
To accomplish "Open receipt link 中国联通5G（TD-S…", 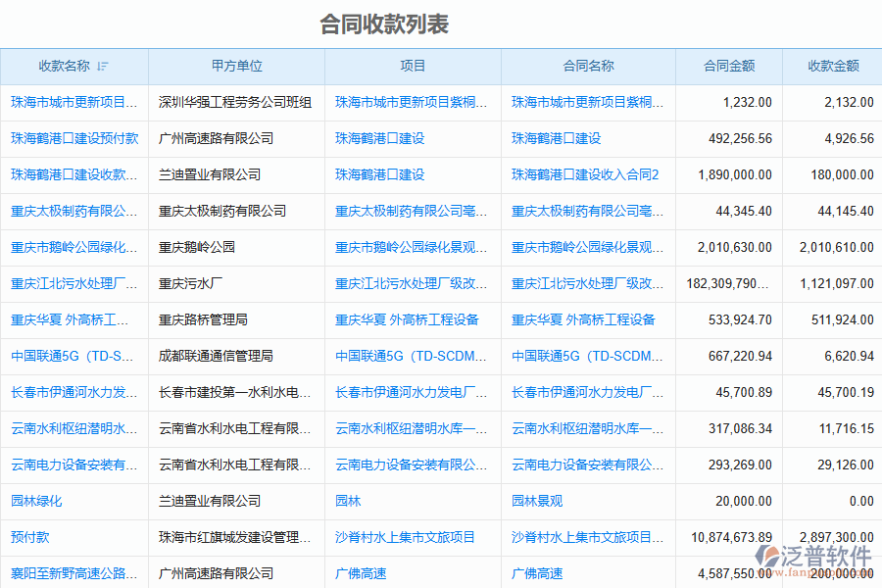I will point(72,356).
